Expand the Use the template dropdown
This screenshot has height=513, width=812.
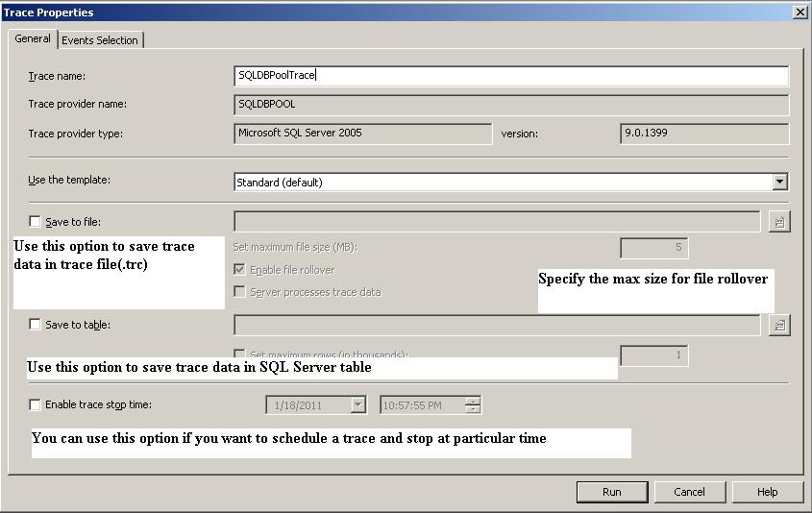(779, 182)
